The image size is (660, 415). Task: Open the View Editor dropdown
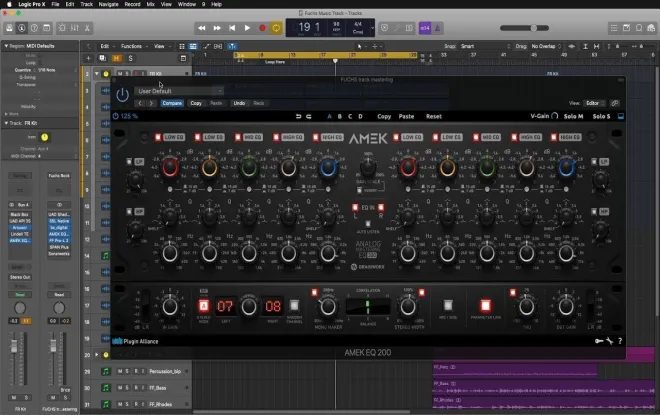[594, 103]
